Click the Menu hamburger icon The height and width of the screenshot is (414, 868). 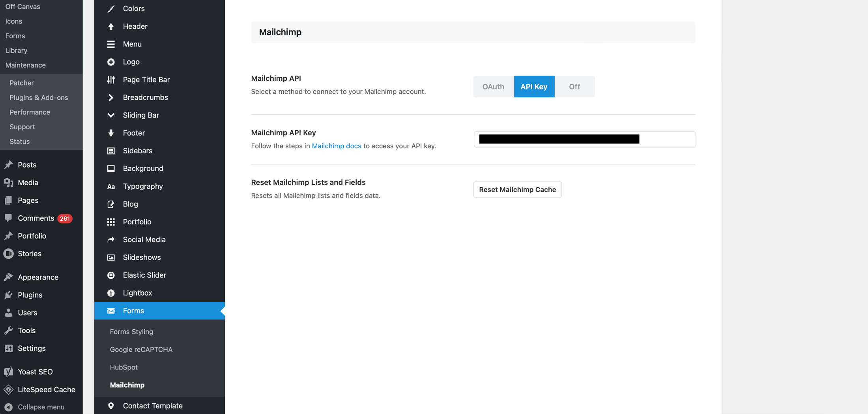coord(111,44)
